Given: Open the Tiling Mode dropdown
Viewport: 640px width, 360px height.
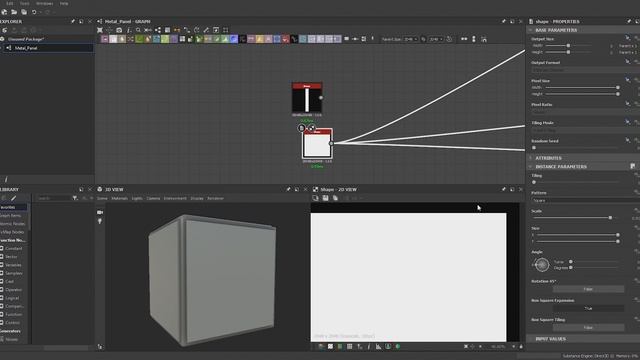Looking at the screenshot, I should pos(585,130).
